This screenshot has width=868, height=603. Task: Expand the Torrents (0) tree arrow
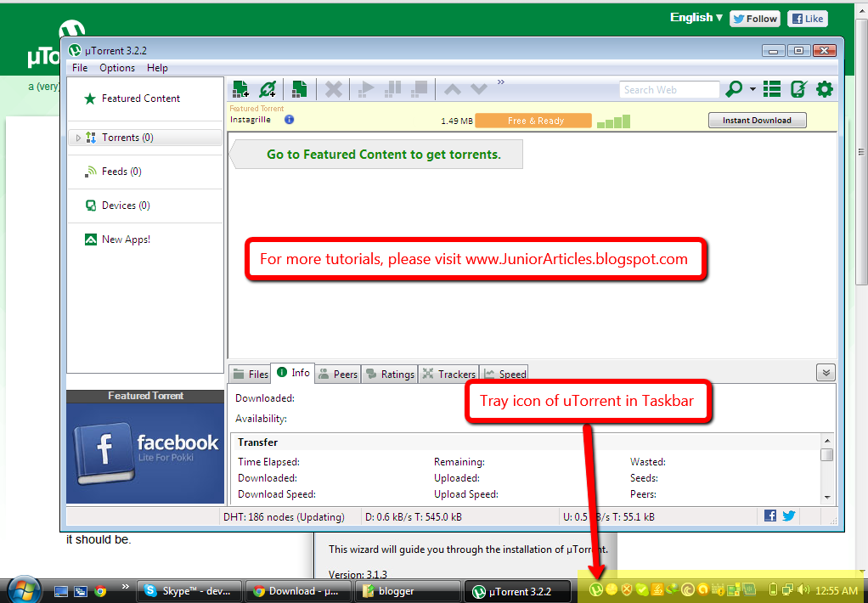pyautogui.click(x=78, y=138)
